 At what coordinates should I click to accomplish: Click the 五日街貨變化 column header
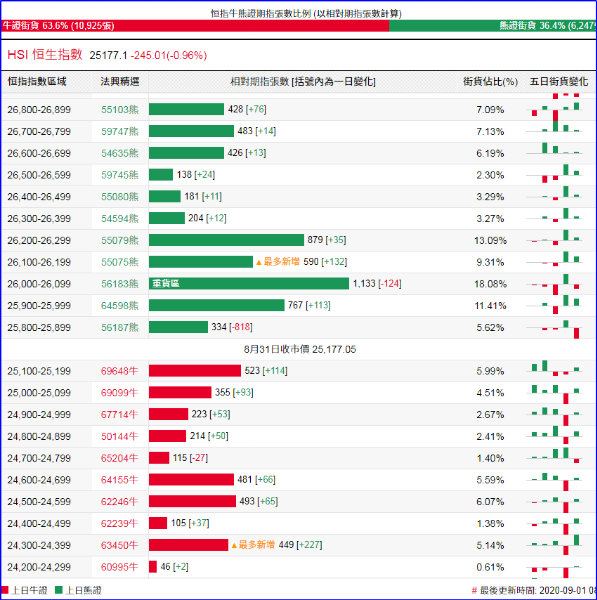[559, 82]
